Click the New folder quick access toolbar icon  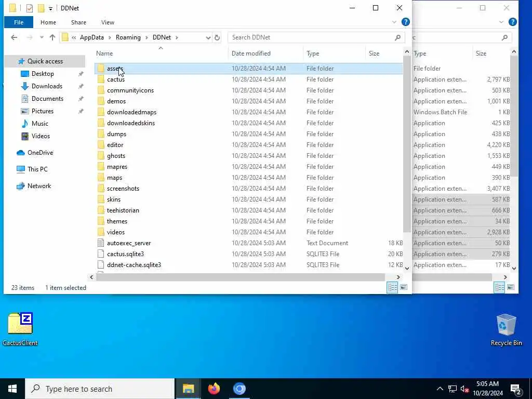(41, 8)
